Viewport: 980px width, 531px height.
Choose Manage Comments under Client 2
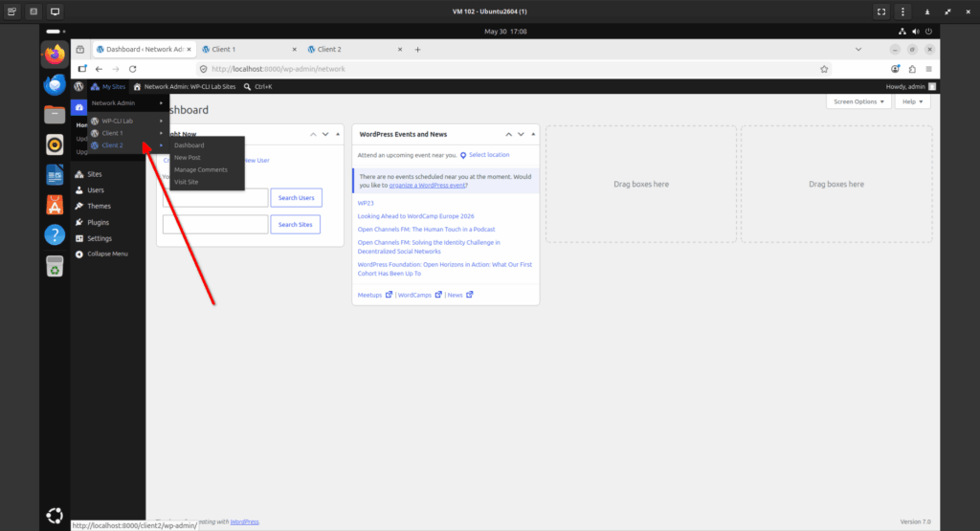201,170
